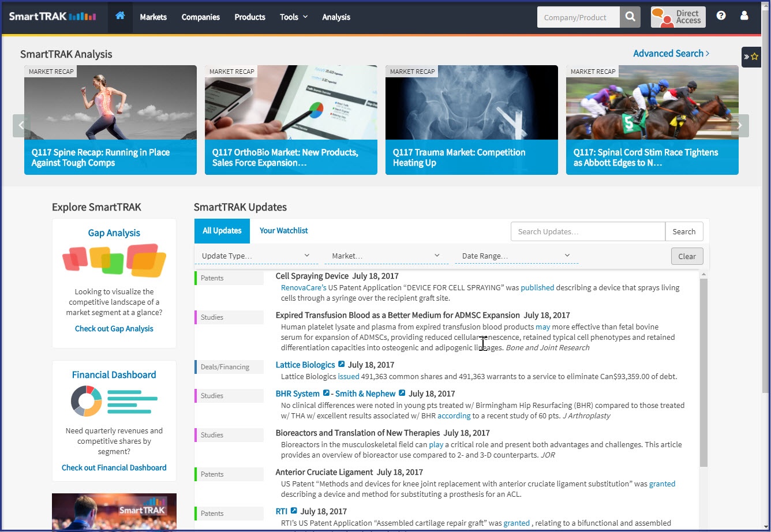Follow the Check out Gap Analysis link
Screen dimensions: 771x532
(x=114, y=328)
